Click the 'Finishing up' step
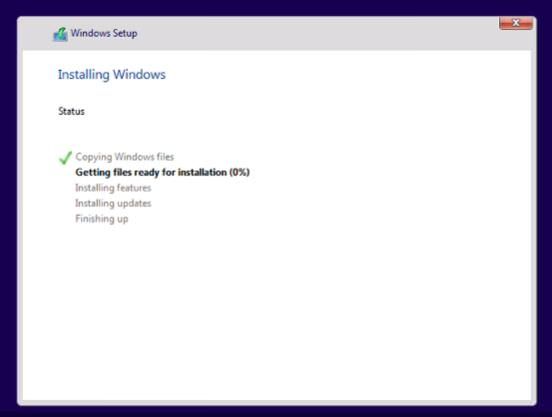Screen dimensions: 552x417 (102, 219)
